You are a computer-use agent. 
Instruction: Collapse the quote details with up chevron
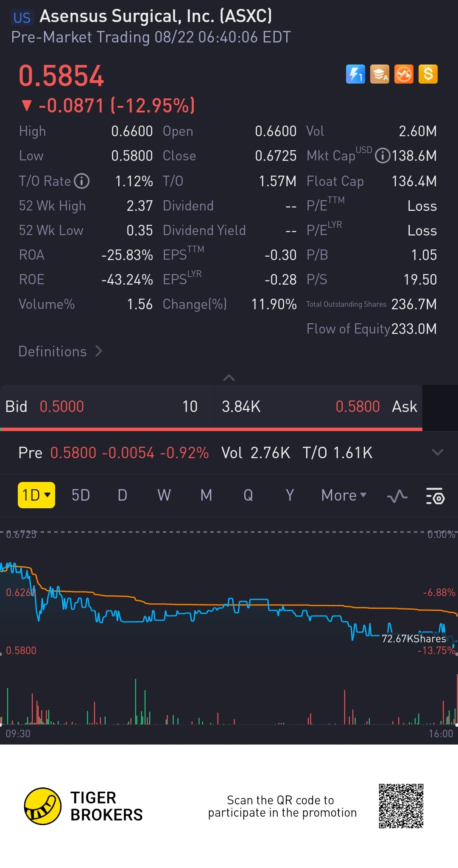click(229, 378)
